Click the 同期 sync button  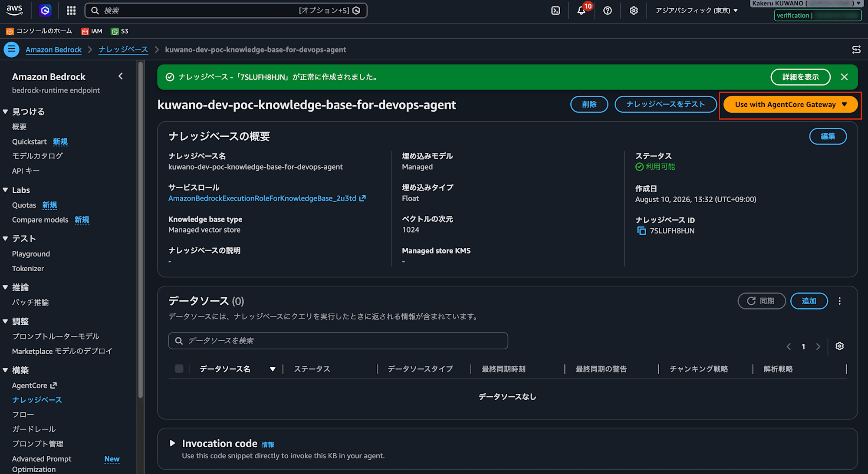762,301
